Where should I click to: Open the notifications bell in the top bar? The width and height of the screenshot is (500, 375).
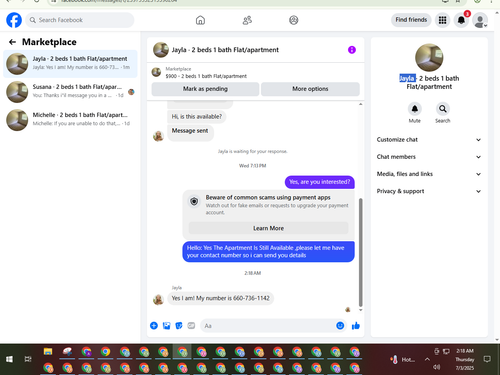click(x=461, y=20)
